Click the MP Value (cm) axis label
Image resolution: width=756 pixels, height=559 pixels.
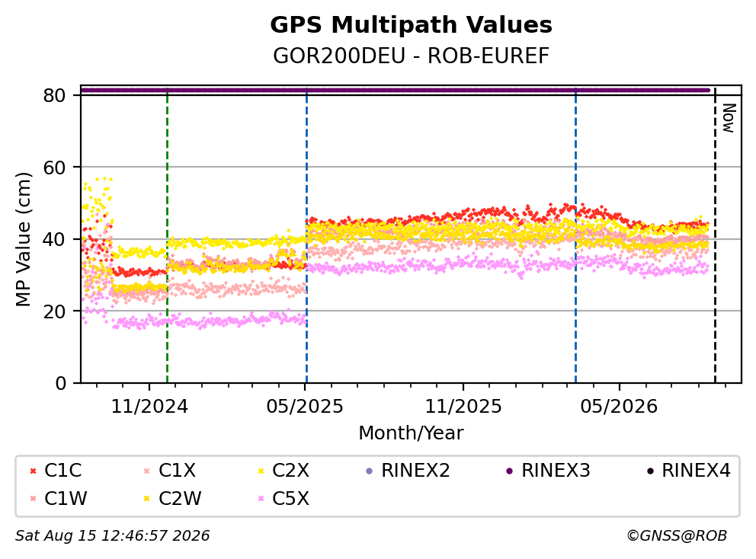click(23, 239)
